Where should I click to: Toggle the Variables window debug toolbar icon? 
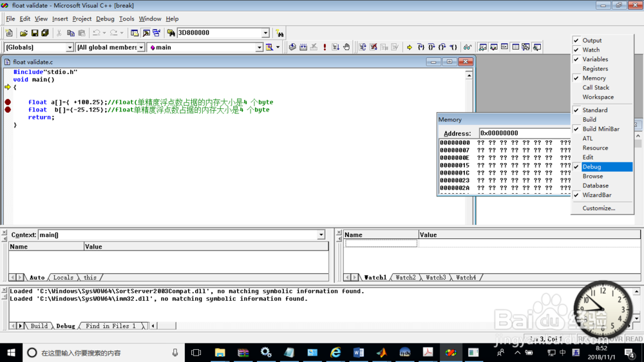pos(494,47)
